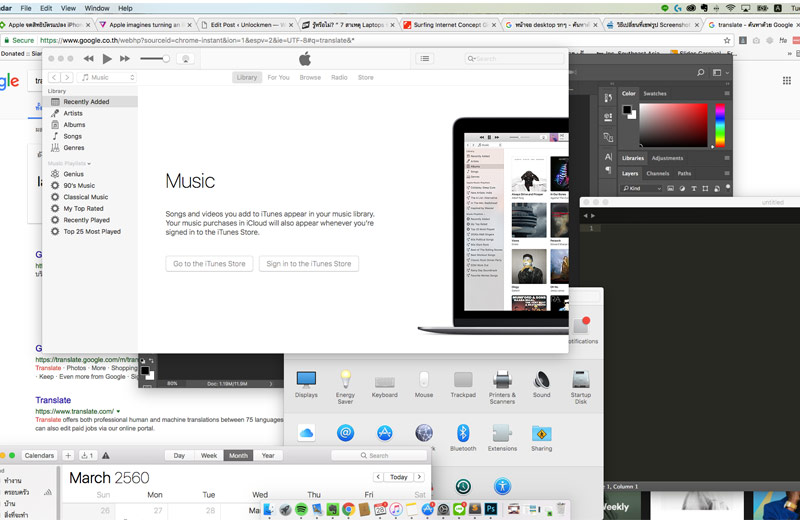Open Spotify from the Dock
Viewport: 800px width, 520px height.
(x=301, y=509)
